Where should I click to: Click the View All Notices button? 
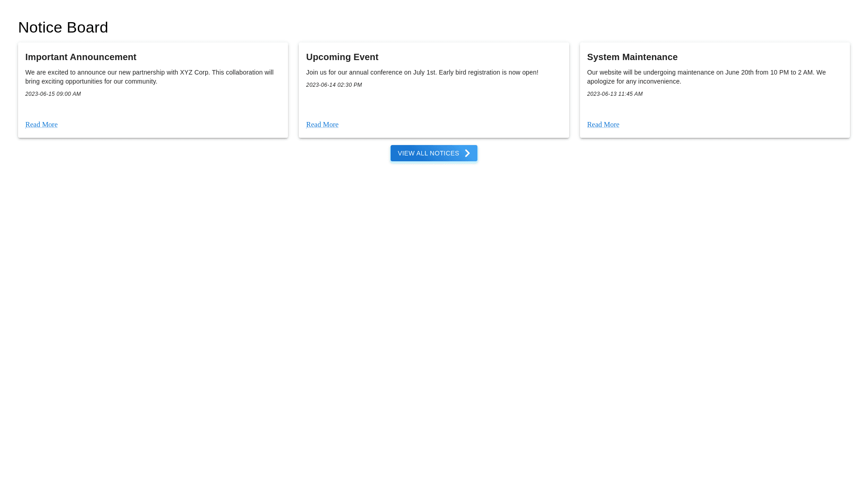pos(434,153)
